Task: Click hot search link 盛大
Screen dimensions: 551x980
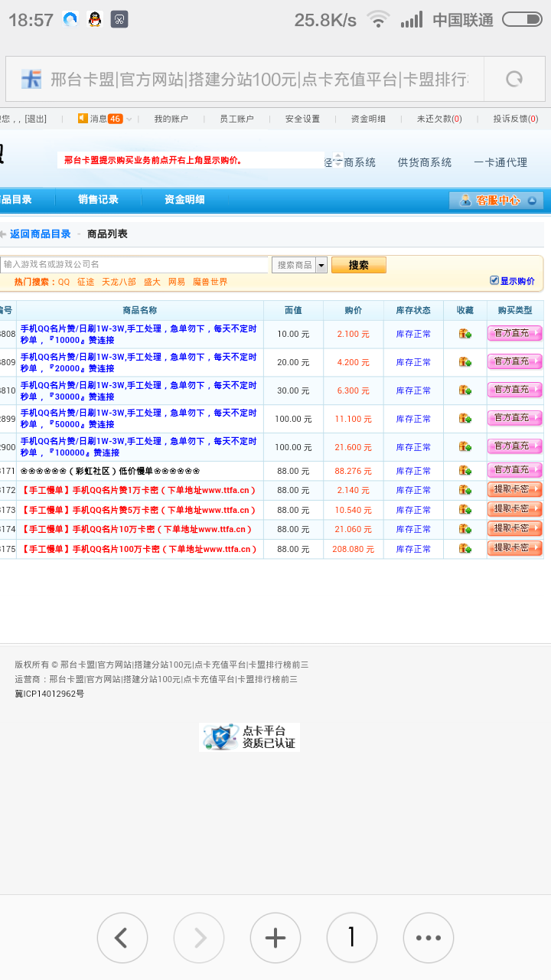Action: 152,282
